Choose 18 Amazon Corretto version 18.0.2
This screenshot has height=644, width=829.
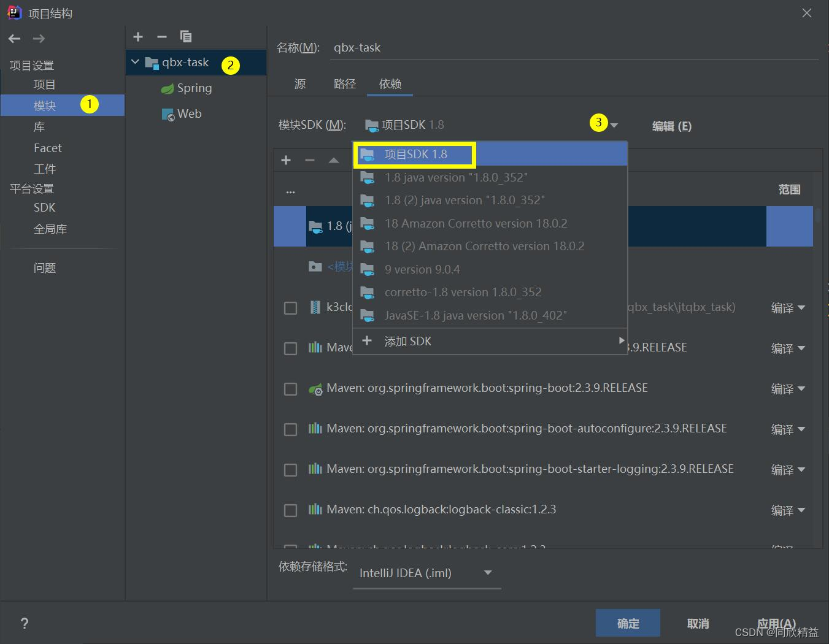[x=490, y=223]
